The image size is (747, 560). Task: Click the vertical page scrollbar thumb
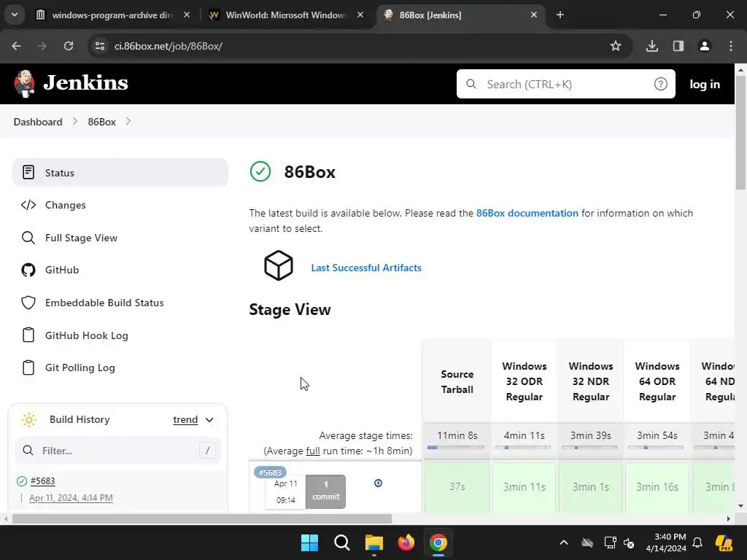click(740, 133)
